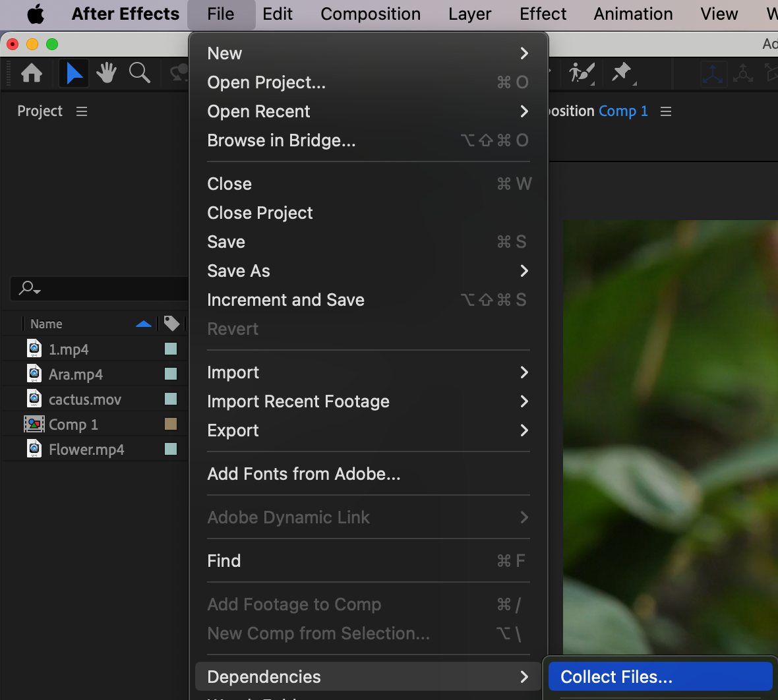Click the Local Axis Mode icon
The width and height of the screenshot is (778, 700).
pyautogui.click(x=713, y=73)
